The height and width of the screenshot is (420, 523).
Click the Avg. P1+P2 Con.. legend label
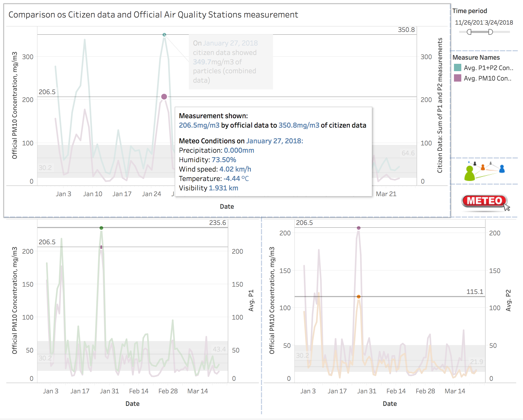pyautogui.click(x=488, y=68)
